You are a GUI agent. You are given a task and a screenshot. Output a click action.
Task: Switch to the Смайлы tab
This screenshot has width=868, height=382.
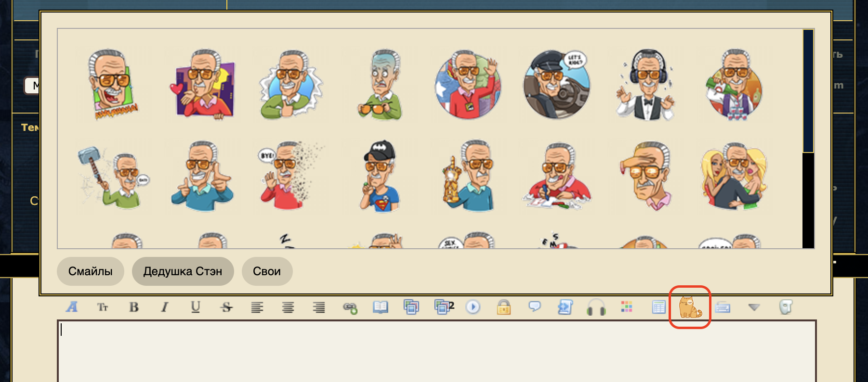point(91,271)
